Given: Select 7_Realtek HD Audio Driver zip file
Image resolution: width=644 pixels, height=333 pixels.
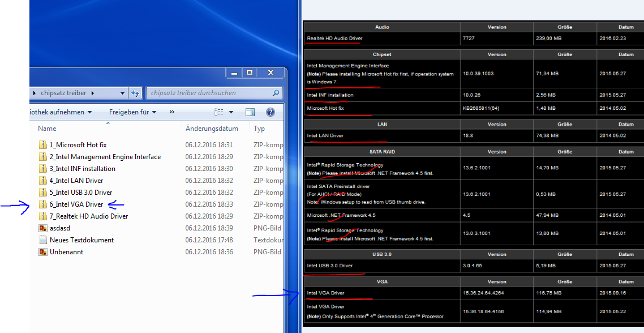Looking at the screenshot, I should pyautogui.click(x=89, y=216).
